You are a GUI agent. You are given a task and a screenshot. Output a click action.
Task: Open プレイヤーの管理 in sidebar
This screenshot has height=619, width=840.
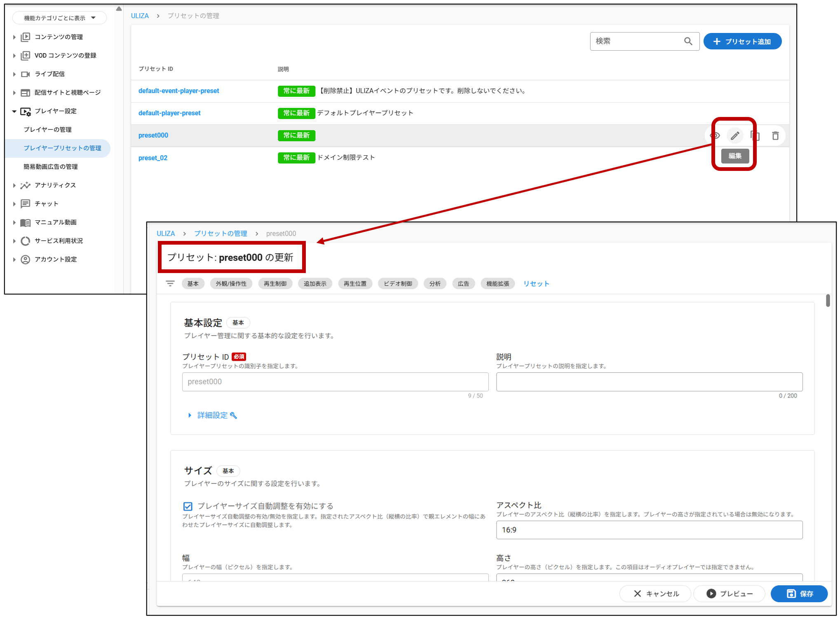48,130
